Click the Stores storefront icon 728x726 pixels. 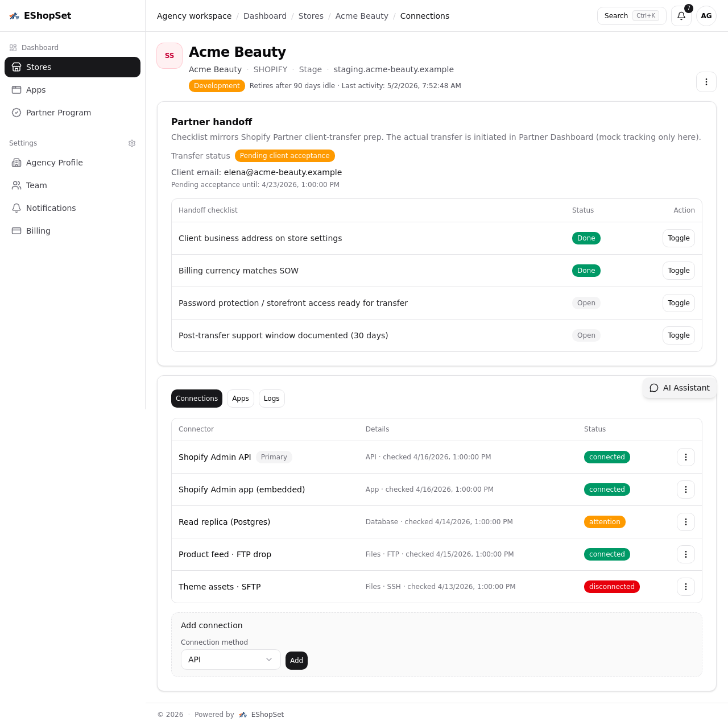(x=16, y=67)
